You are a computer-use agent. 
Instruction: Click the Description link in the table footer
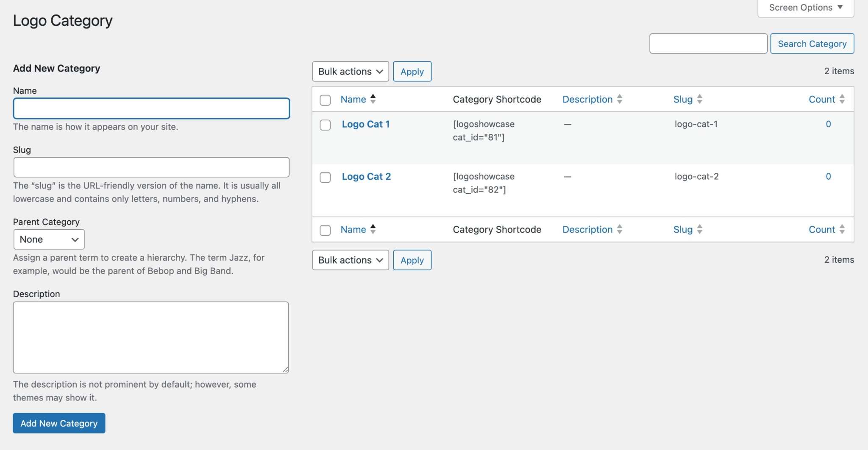click(587, 229)
